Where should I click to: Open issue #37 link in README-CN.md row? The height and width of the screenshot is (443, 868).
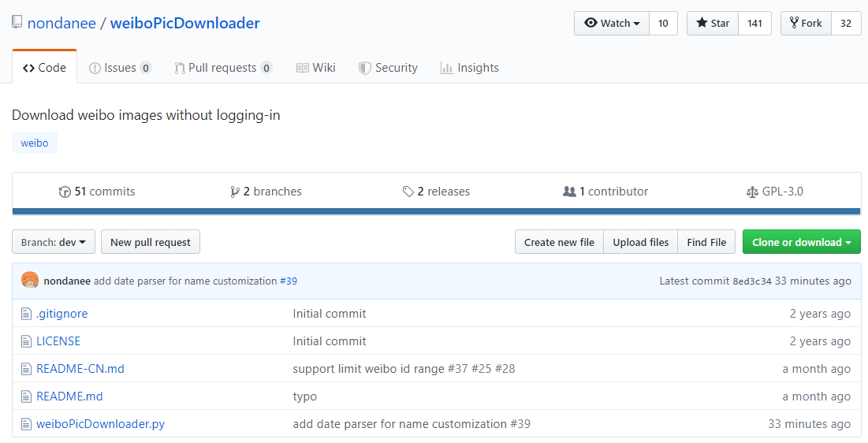[458, 369]
